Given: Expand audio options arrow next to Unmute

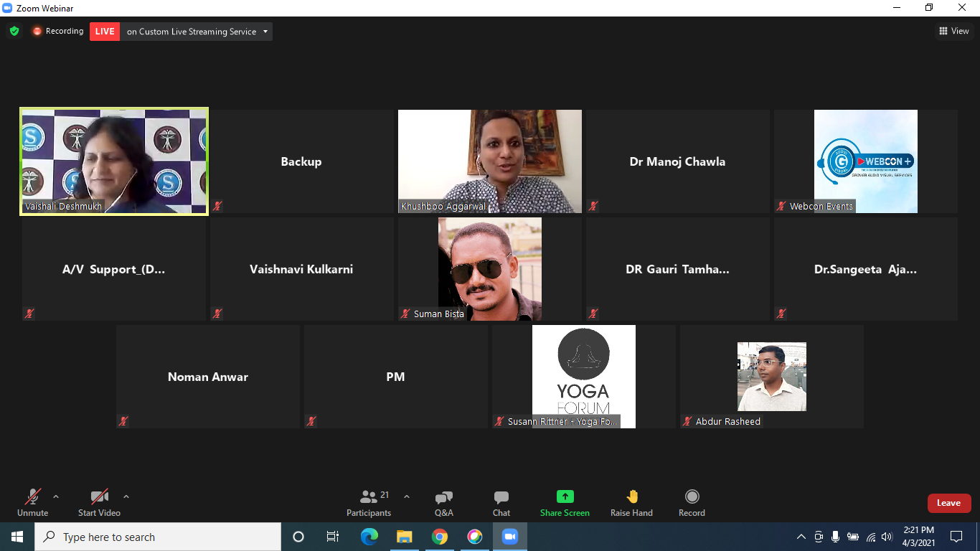Looking at the screenshot, I should pos(56,496).
